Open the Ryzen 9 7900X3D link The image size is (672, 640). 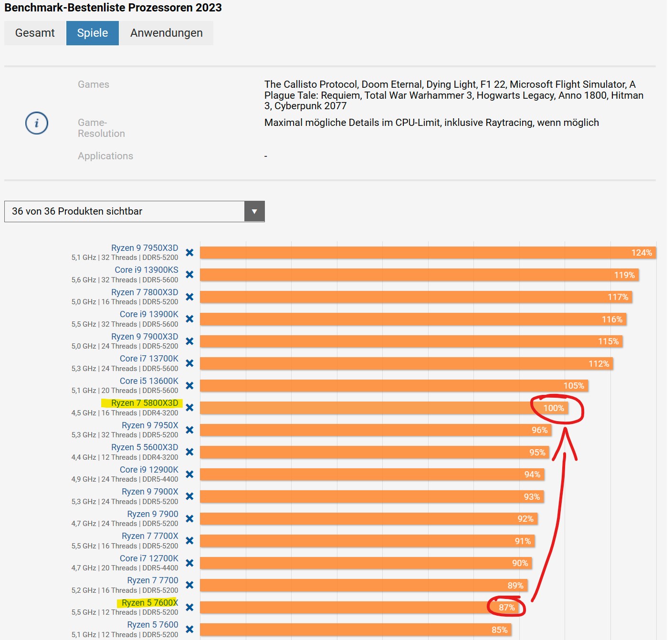(x=145, y=337)
